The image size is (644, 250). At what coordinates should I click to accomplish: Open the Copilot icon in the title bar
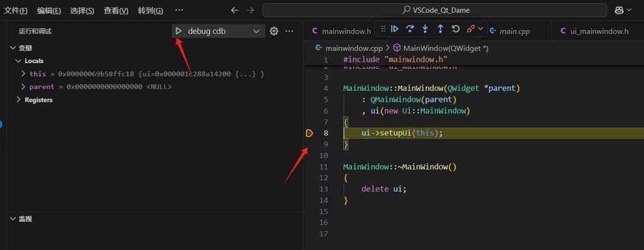619,11
